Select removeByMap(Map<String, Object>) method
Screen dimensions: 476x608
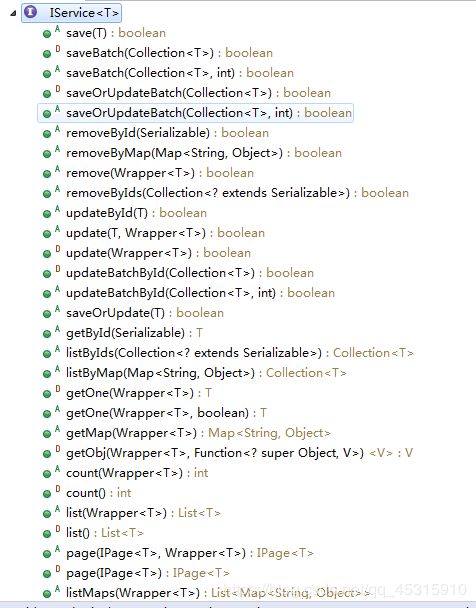204,153
